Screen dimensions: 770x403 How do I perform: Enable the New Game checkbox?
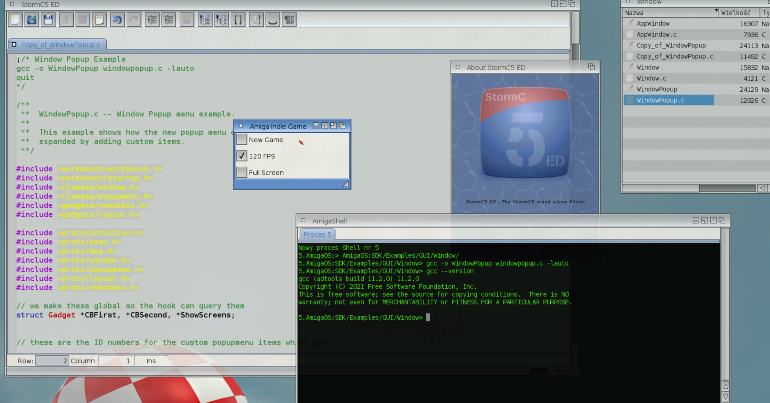241,139
